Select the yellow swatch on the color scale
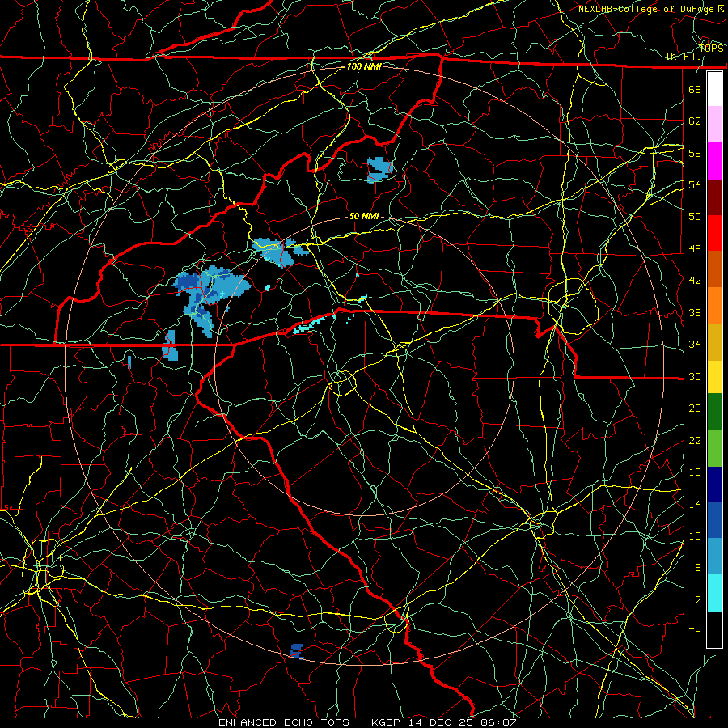This screenshot has height=728, width=728. coord(714,377)
